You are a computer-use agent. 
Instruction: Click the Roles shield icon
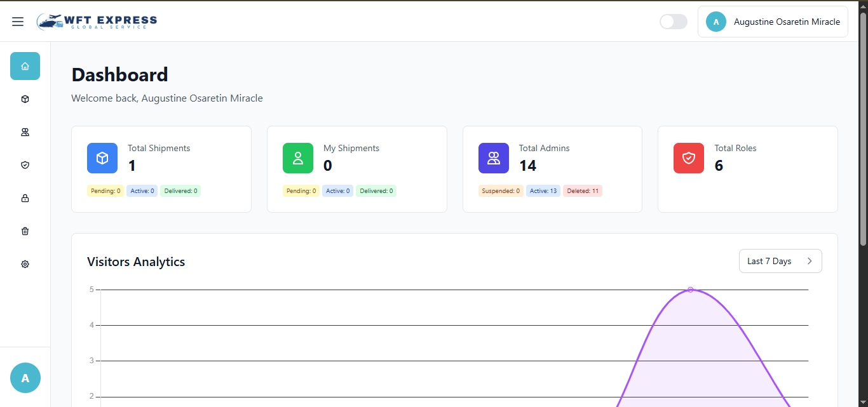25,165
